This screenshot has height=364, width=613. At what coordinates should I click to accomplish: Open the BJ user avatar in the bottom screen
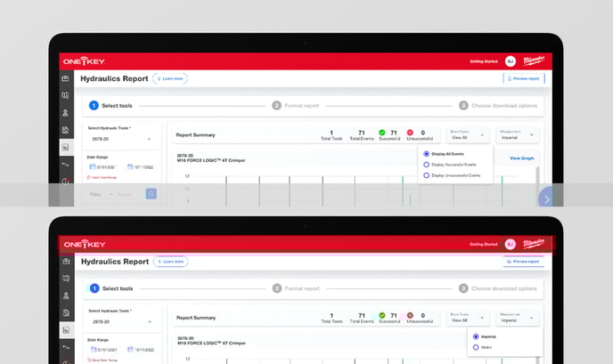pyautogui.click(x=511, y=244)
